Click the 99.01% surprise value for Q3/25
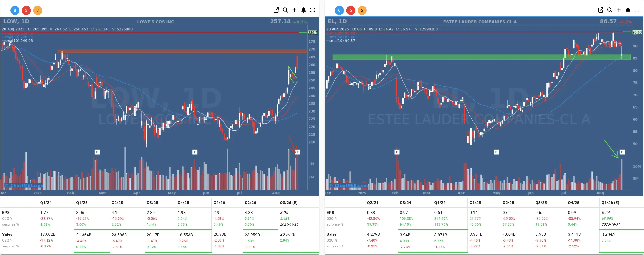 (x=541, y=224)
